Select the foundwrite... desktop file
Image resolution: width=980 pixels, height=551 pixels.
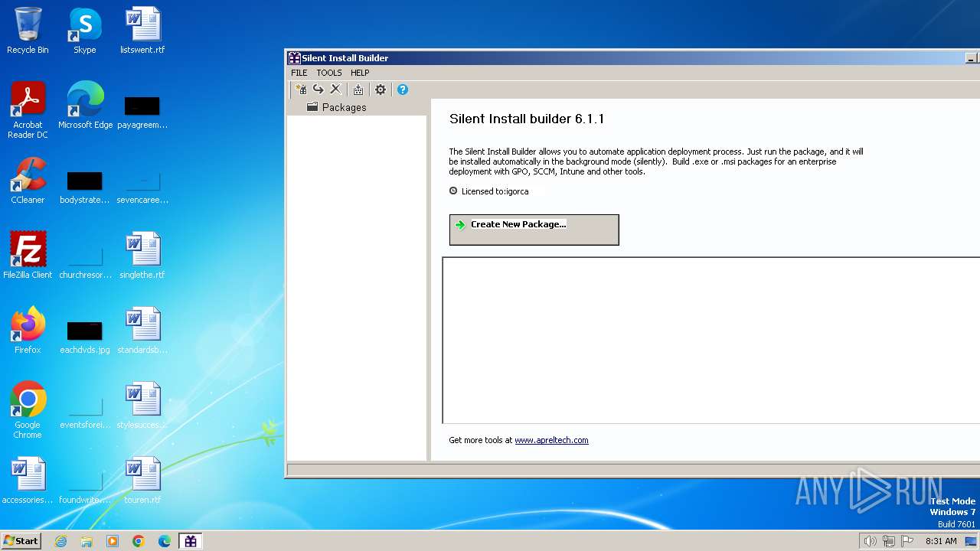85,487
